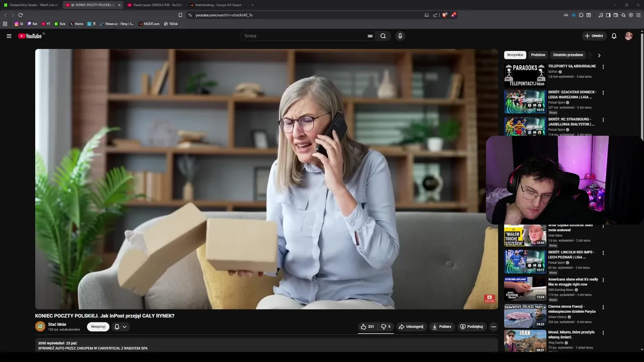Viewport: 644px width, 362px height.
Task: Switch to the GustawChiny Stream browser tab
Action: 31,5
